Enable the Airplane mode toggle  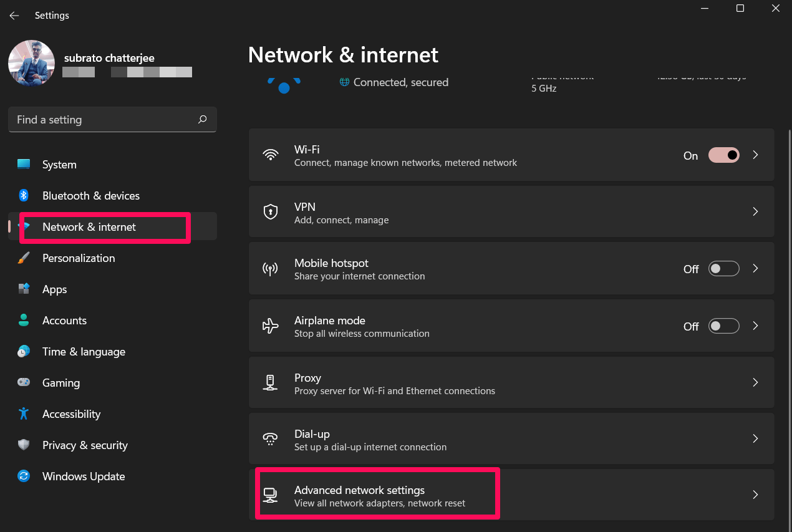[724, 326]
